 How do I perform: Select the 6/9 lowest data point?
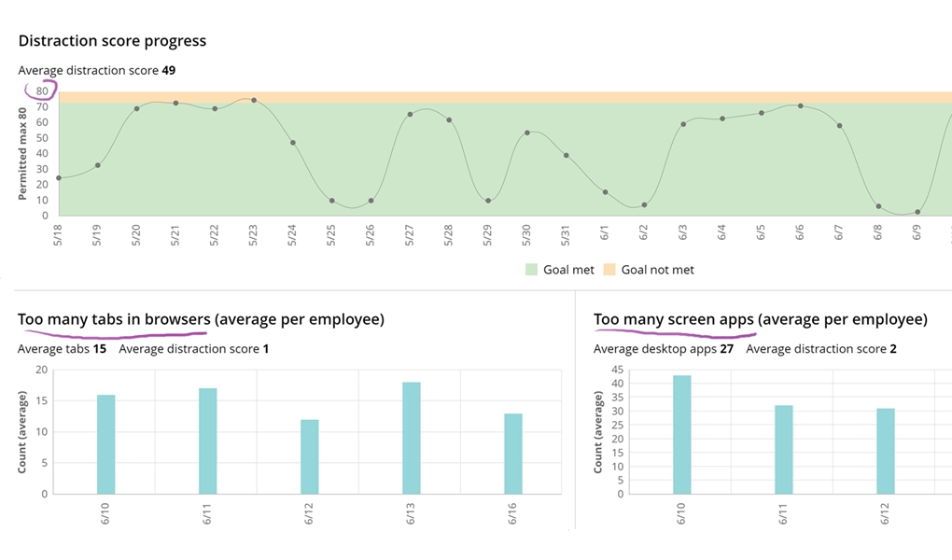[x=917, y=212]
